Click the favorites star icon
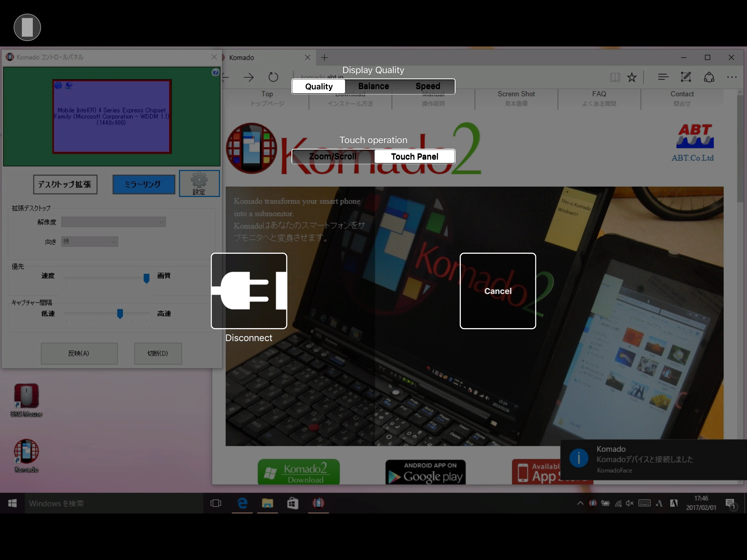This screenshot has width=747, height=560. [x=632, y=77]
